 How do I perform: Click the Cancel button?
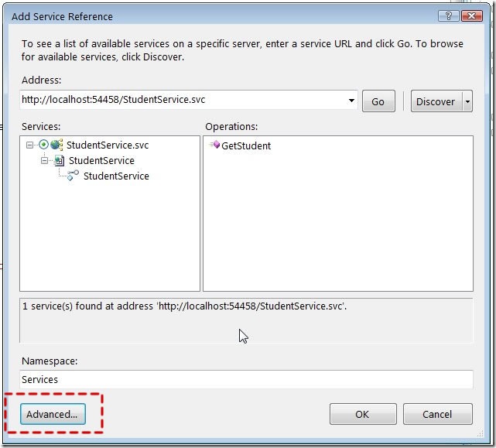click(x=437, y=414)
